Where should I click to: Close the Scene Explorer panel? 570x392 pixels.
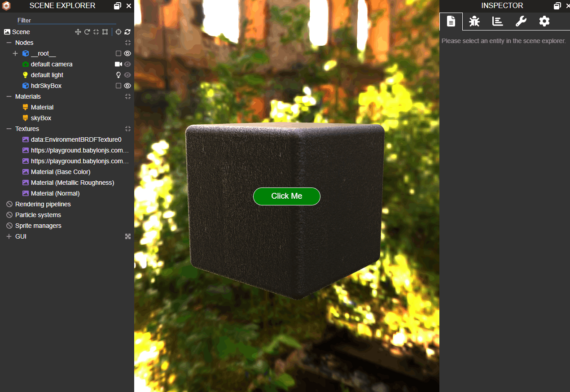(x=129, y=6)
